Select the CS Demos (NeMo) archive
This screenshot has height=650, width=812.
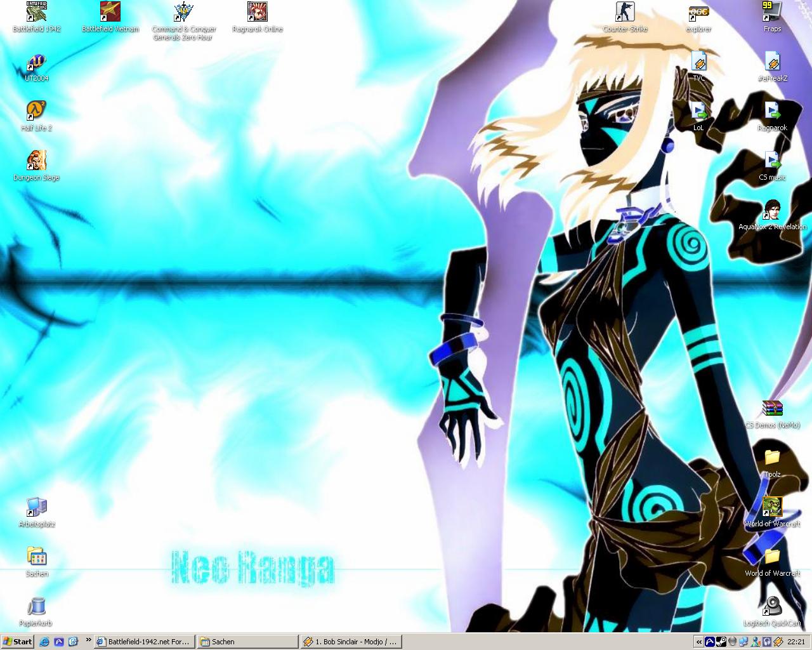pyautogui.click(x=772, y=413)
